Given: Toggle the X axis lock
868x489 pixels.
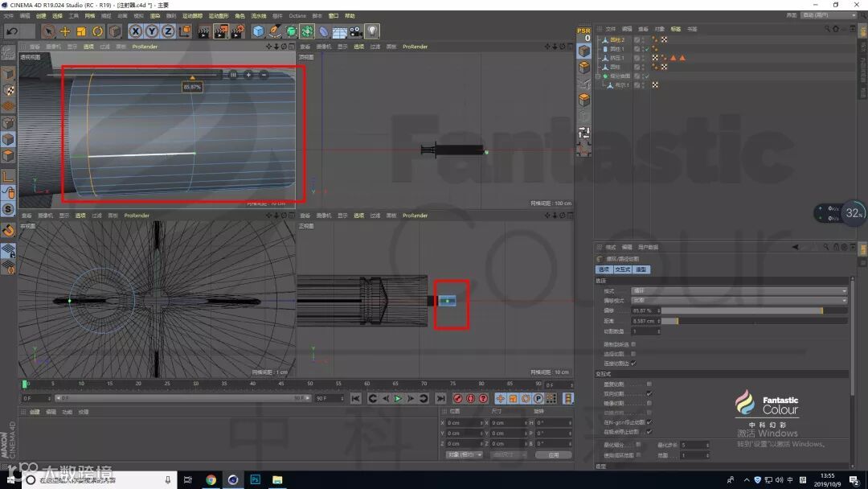Looking at the screenshot, I should pos(136,31).
